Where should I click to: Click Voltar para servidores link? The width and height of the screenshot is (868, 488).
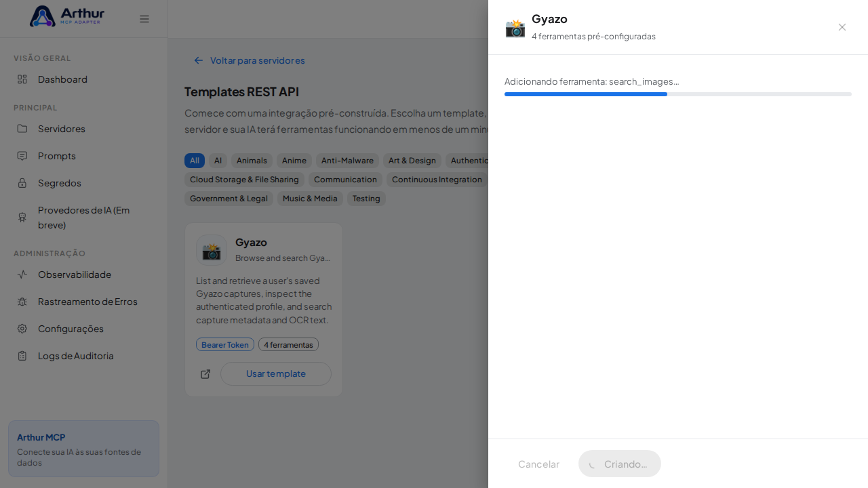point(249,60)
